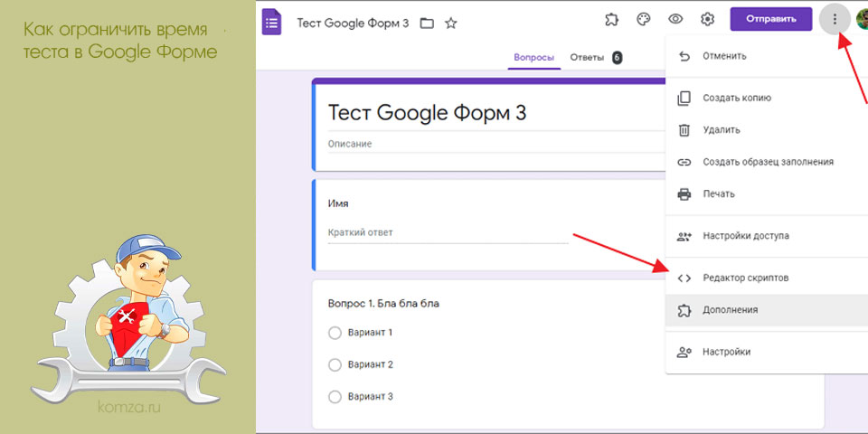
Task: Click the person-gear icon beside Настройки
Action: pos(684,352)
